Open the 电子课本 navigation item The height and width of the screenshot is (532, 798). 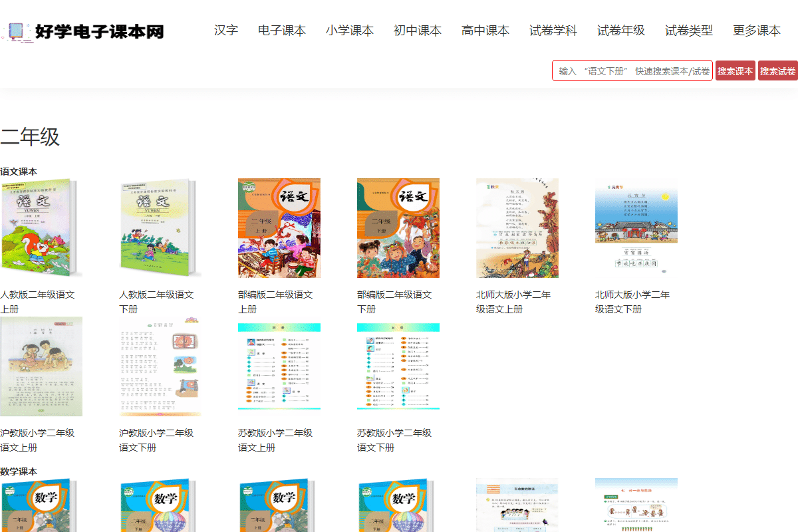[282, 31]
